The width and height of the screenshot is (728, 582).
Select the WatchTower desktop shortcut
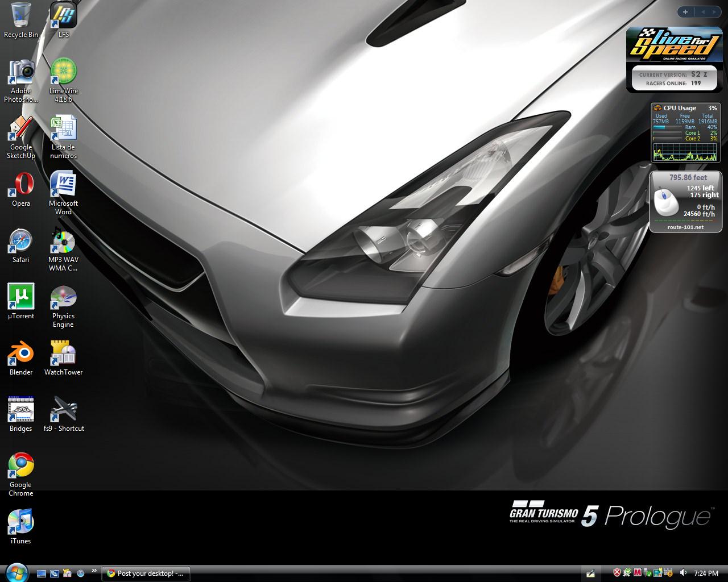click(64, 358)
